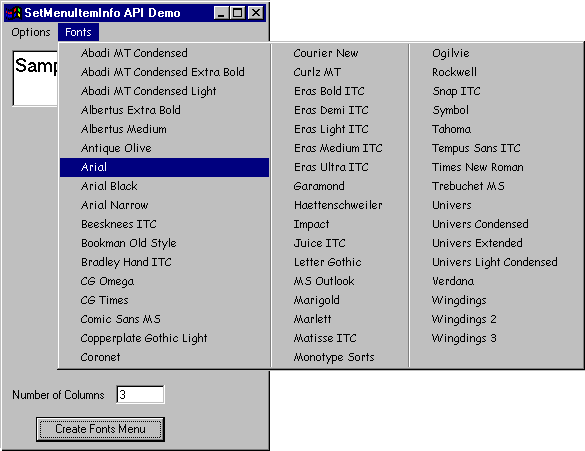Pick Abadi MT Condensed Extra Bold
The height and width of the screenshot is (451, 585).
tap(165, 72)
